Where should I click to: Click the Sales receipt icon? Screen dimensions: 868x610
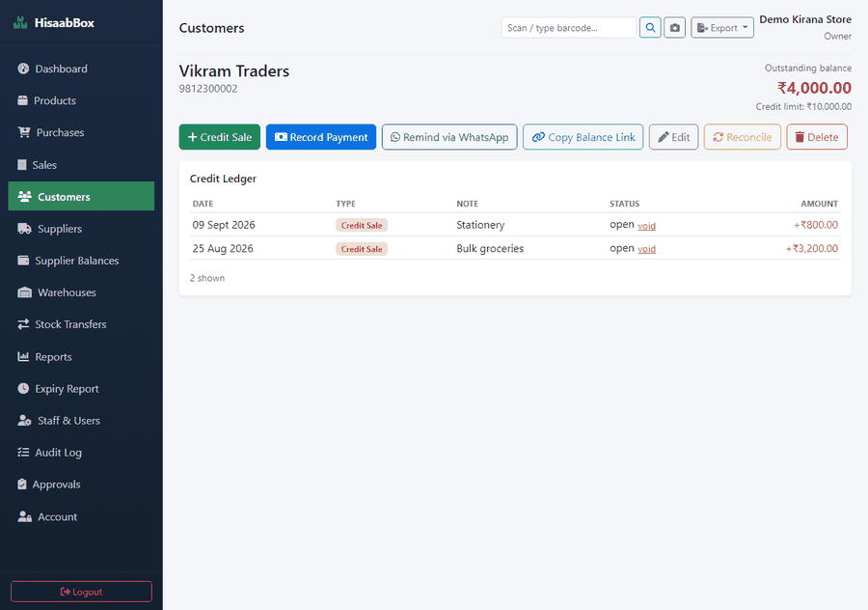(22, 164)
